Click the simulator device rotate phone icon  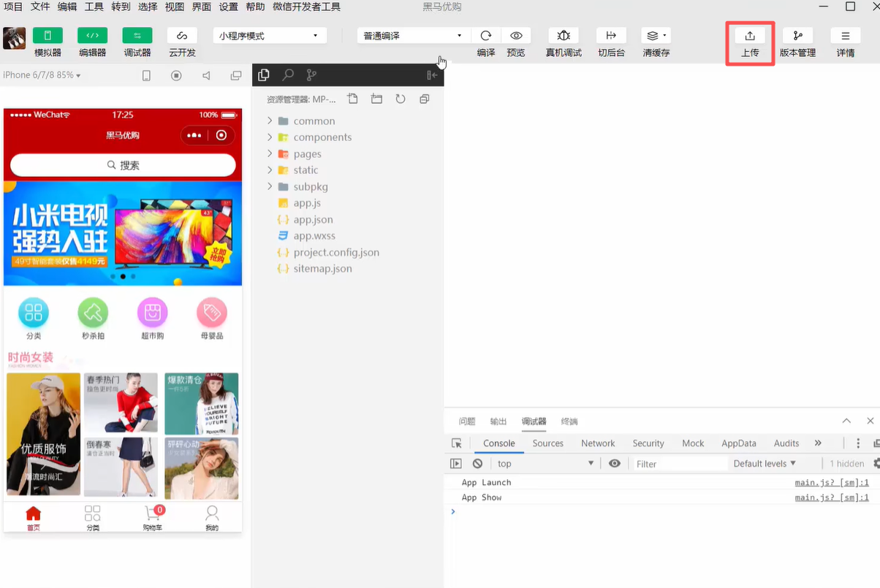(146, 76)
